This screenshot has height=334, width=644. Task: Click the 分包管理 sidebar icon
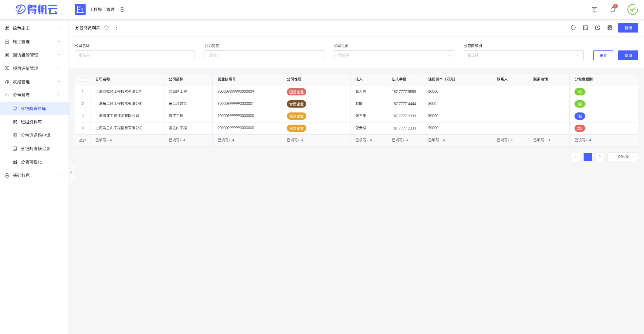[x=7, y=95]
